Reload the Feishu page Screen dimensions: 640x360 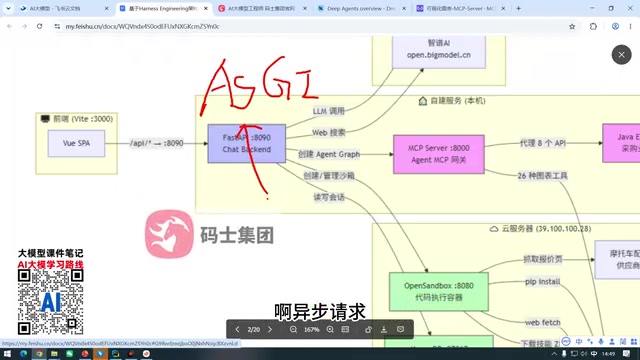pos(39,26)
